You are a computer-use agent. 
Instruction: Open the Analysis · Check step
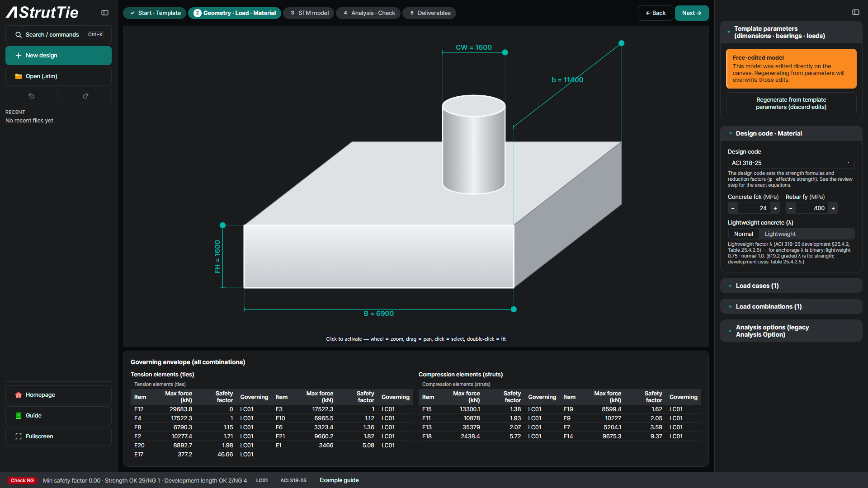pyautogui.click(x=368, y=13)
